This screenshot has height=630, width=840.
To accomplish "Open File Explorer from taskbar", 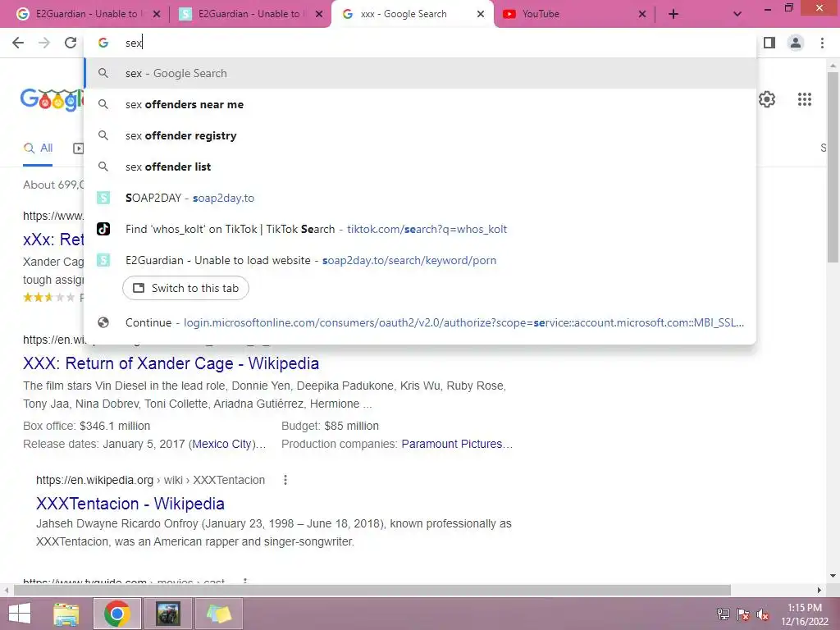I will [x=66, y=614].
